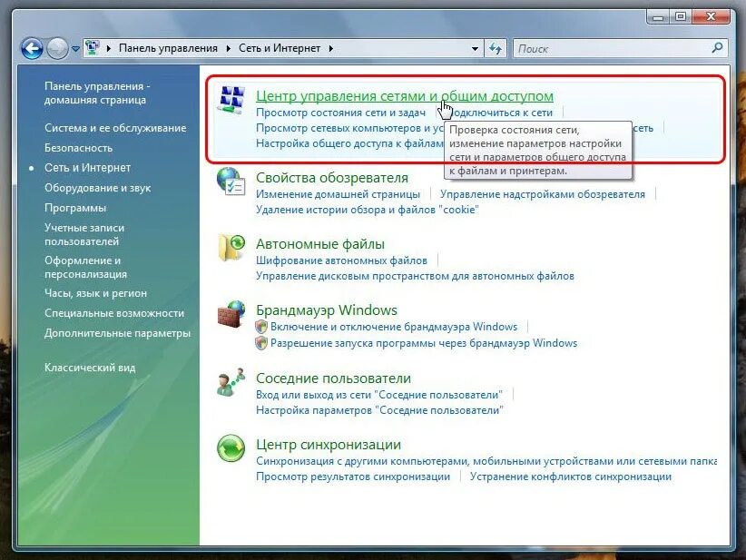Click the Forward navigation arrow button
Image resolution: width=746 pixels, height=560 pixels.
coord(57,48)
